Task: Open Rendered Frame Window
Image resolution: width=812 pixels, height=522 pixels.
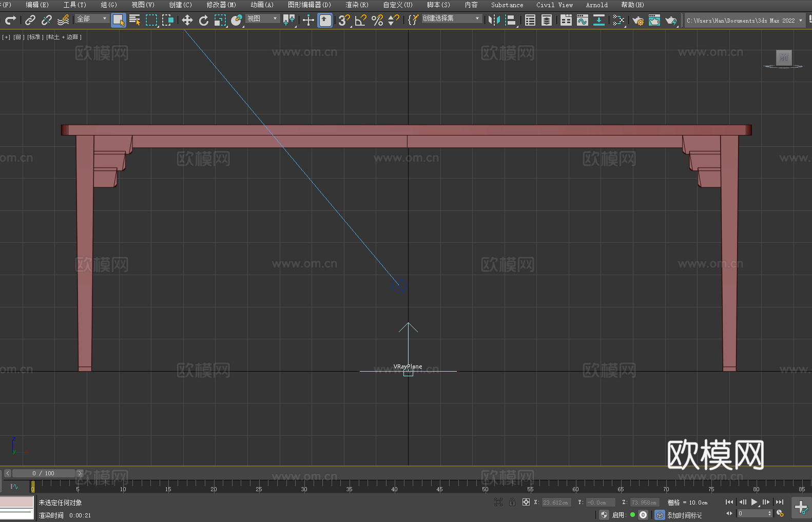Action: (x=654, y=20)
